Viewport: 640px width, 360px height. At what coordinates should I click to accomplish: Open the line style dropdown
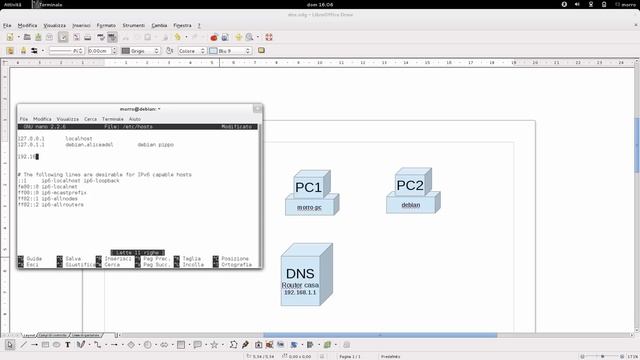point(66,51)
